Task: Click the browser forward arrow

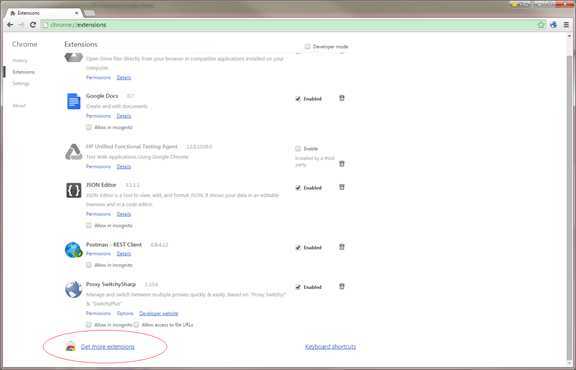Action: [21, 25]
